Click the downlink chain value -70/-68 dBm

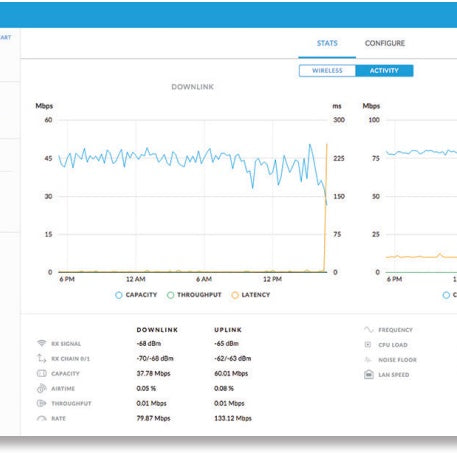pos(155,358)
